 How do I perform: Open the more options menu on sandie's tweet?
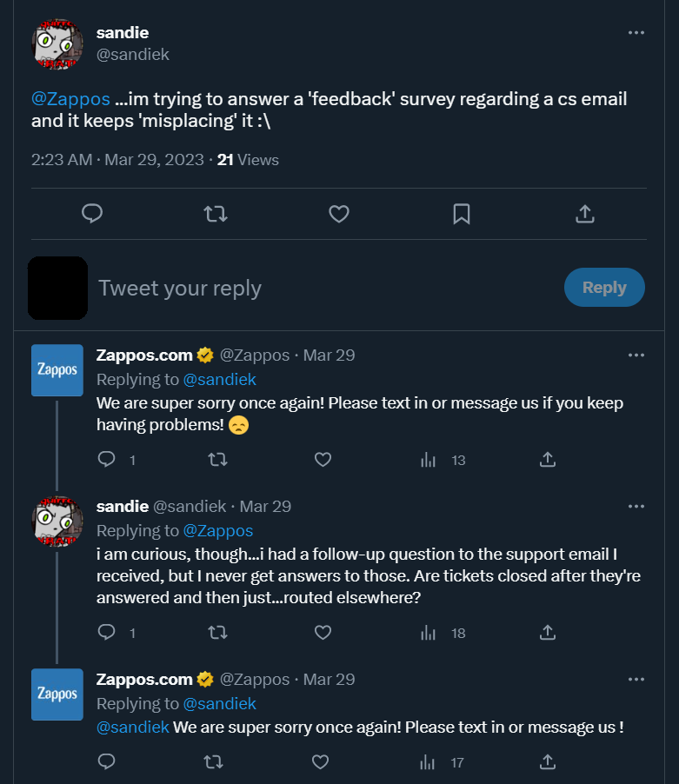(636, 31)
